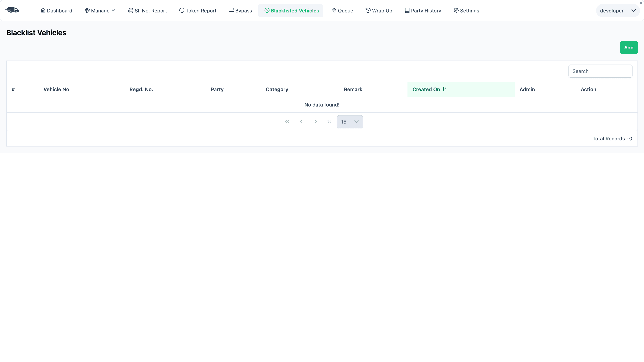Viewport: 644px width, 362px height.
Task: Open rows-per-page dropdown showing 15
Action: point(350,122)
